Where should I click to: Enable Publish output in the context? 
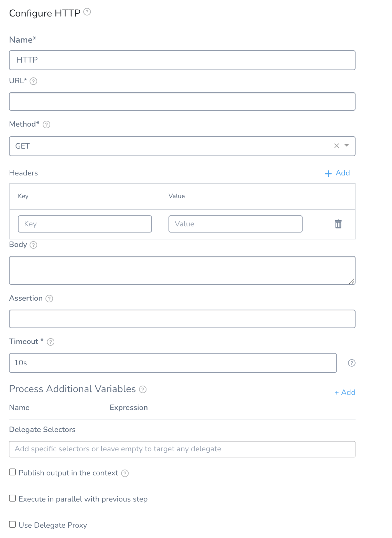coord(12,472)
